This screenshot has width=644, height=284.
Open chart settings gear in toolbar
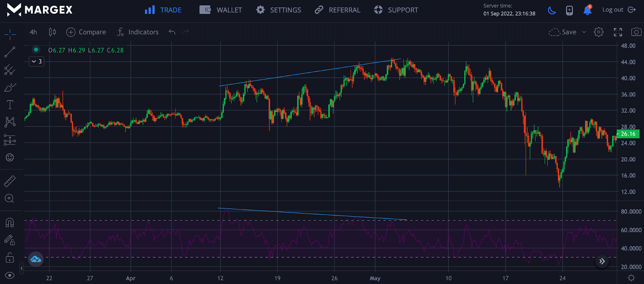[599, 32]
